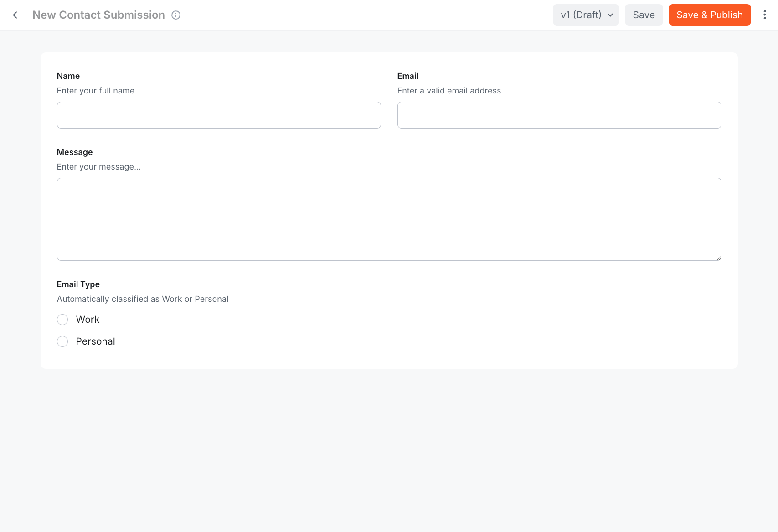The image size is (778, 532).
Task: Open the version picker showing v1 (Draft)
Action: tap(586, 15)
